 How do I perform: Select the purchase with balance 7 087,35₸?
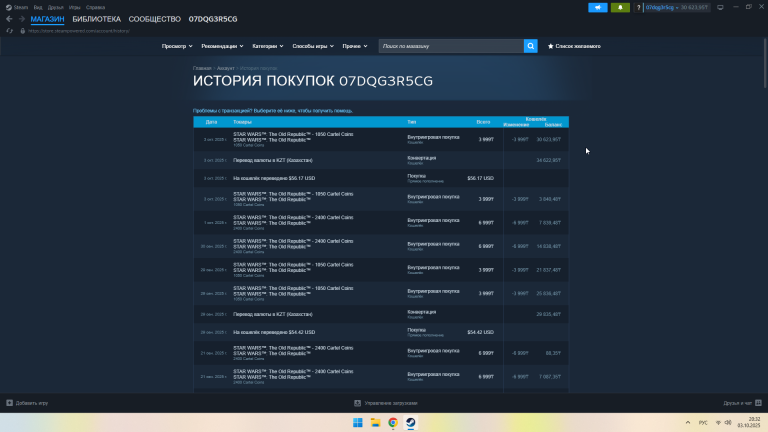[381, 377]
